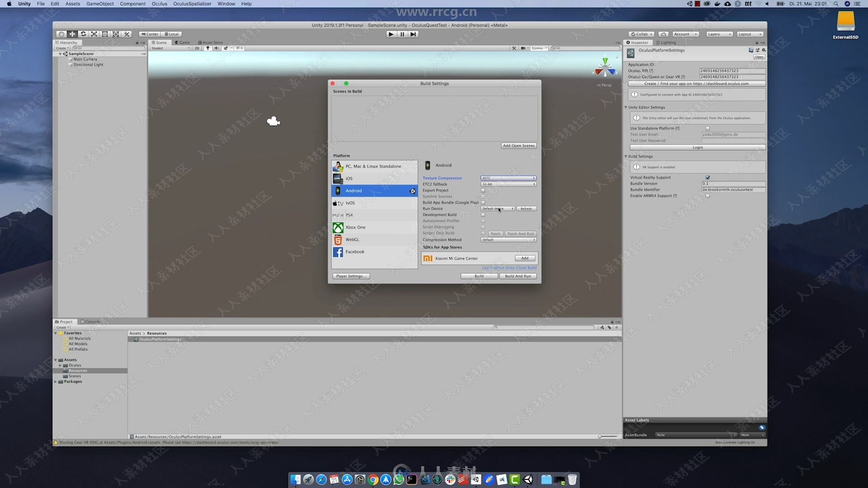Viewport: 868px width, 488px height.
Task: Click the Inspector lock icon
Action: pyautogui.click(x=757, y=42)
